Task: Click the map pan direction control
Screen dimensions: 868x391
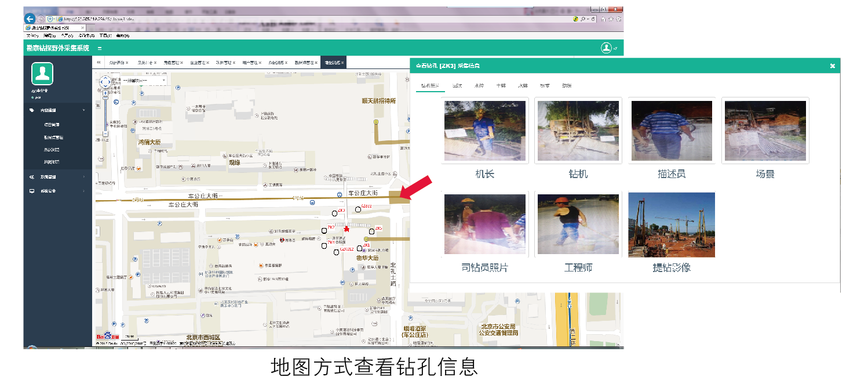Action: click(x=105, y=82)
